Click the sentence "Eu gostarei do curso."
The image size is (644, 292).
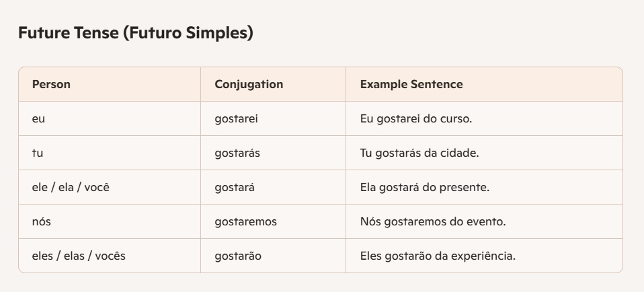point(416,119)
